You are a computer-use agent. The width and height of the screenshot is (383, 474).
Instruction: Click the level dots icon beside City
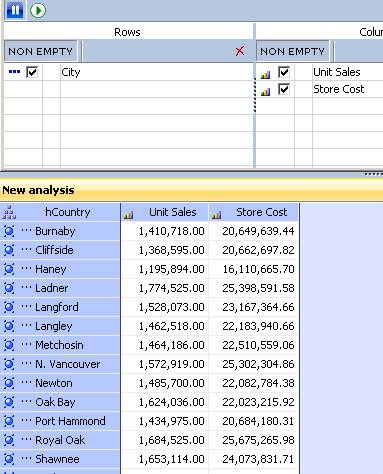(x=14, y=72)
